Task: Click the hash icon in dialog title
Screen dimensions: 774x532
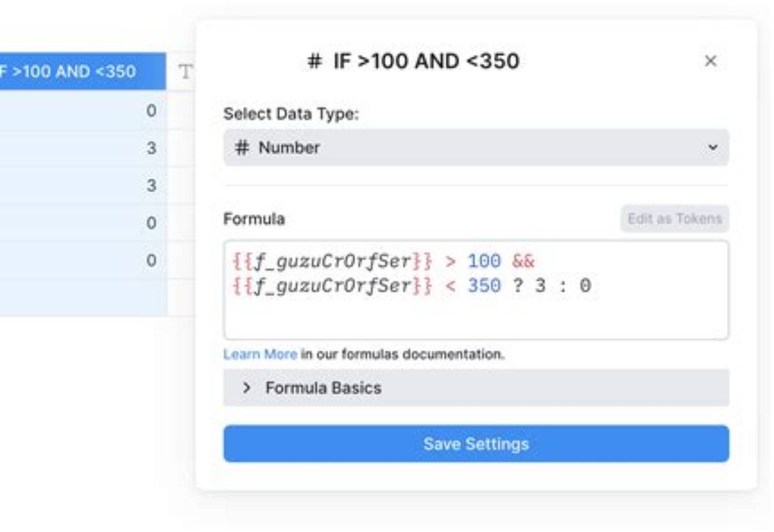Action: click(314, 61)
